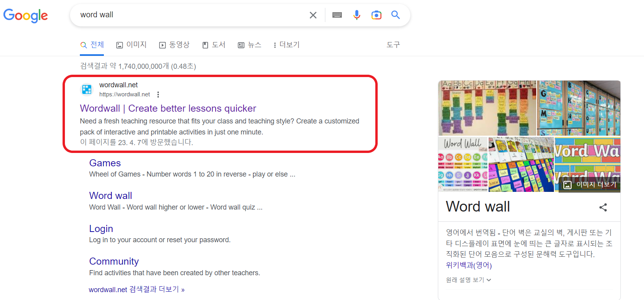Open wordwall.net favicon icon

coord(87,89)
